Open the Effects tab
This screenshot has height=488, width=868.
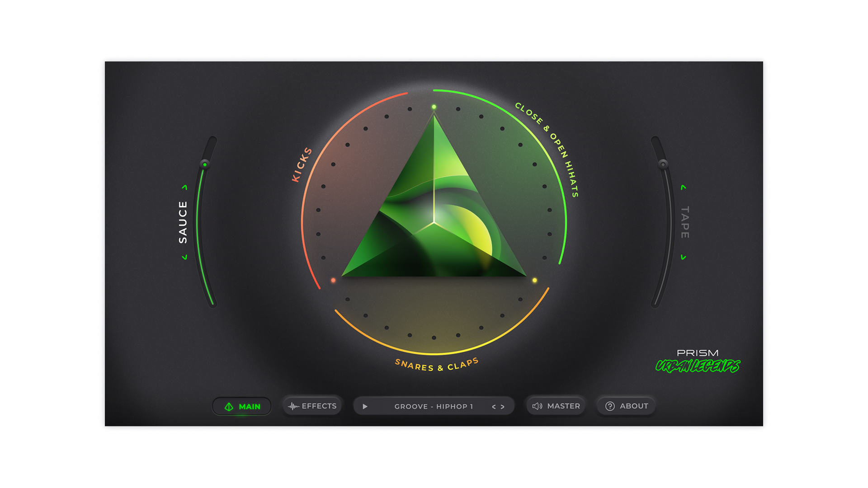pyautogui.click(x=312, y=406)
